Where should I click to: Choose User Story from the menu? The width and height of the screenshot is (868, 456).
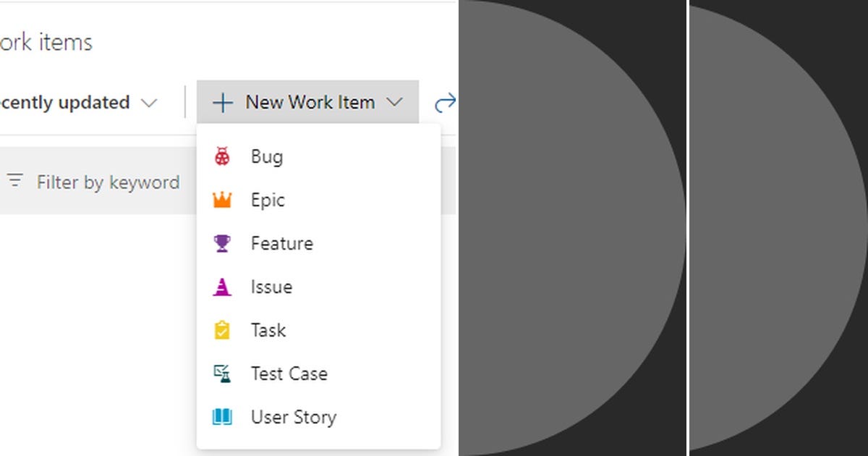293,417
